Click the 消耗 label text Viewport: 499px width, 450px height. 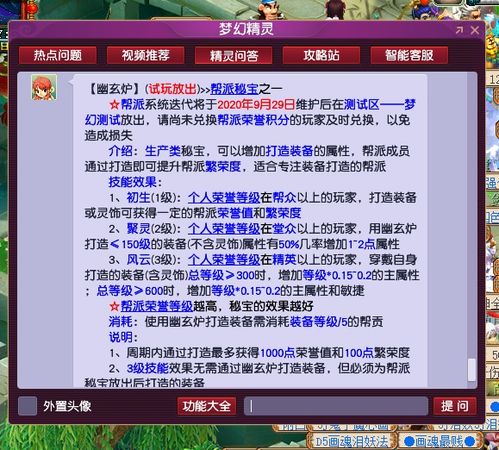coord(120,322)
